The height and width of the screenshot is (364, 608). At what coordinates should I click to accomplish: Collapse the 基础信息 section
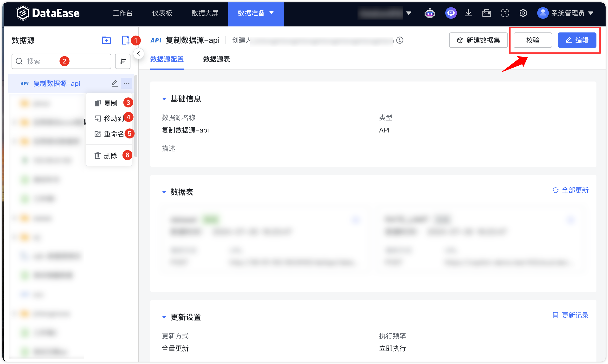coord(164,99)
